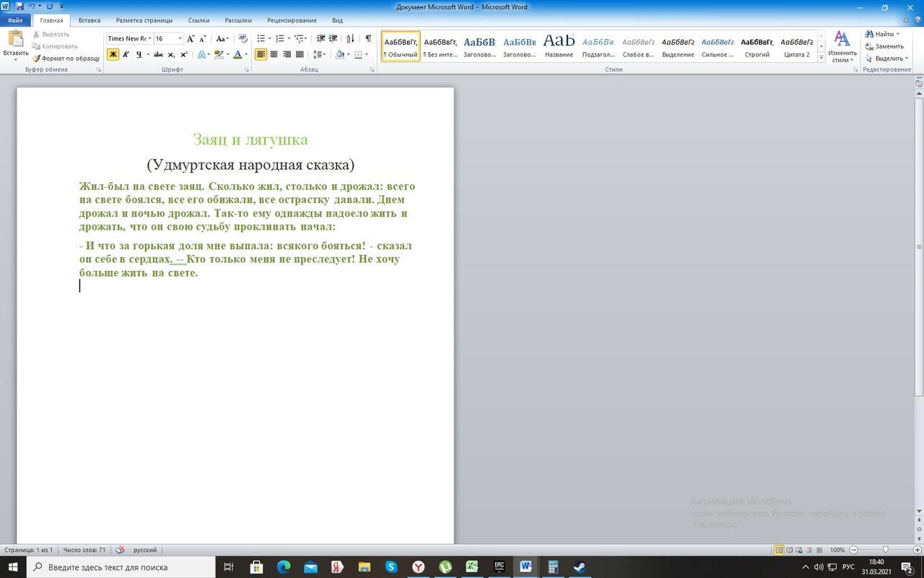Open the Change Styles menu
This screenshot has width=924, height=578.
842,46
